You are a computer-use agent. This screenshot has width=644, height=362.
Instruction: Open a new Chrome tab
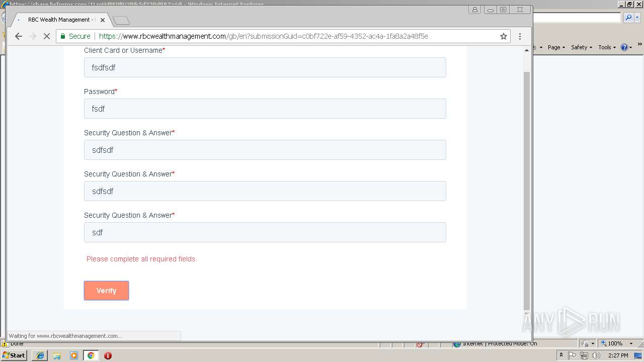point(121,21)
